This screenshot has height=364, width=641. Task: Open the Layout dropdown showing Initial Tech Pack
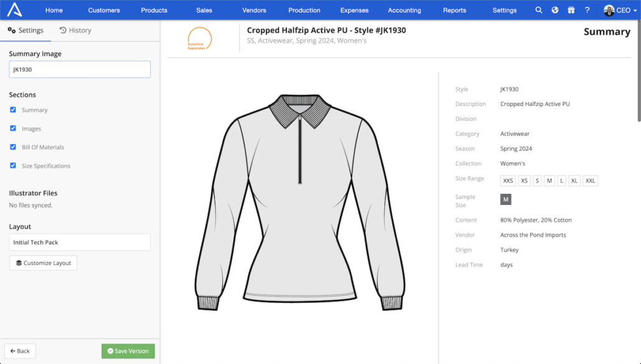tap(80, 241)
